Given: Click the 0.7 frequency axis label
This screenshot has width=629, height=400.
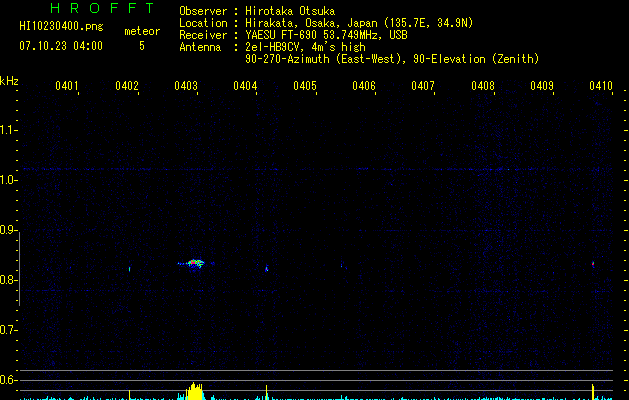Looking at the screenshot, I should click(8, 330).
